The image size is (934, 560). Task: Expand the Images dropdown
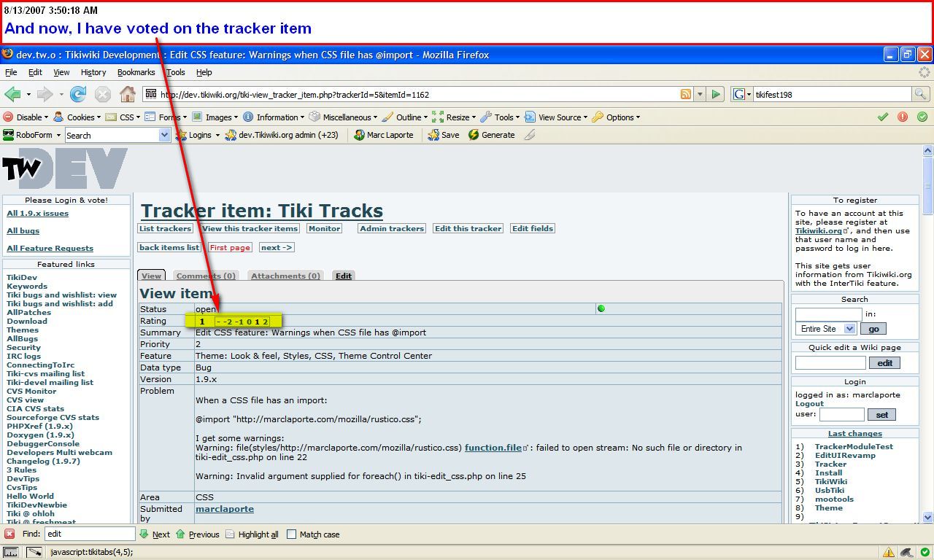point(215,117)
